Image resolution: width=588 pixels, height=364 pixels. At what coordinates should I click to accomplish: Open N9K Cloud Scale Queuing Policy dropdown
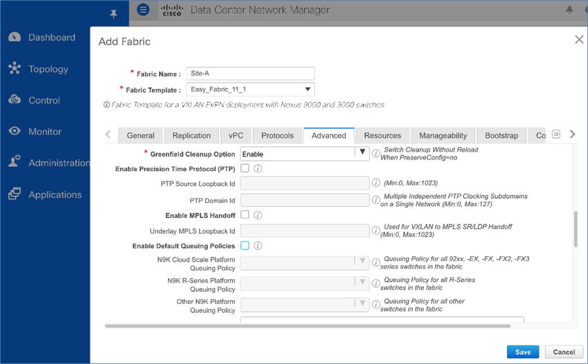304,263
